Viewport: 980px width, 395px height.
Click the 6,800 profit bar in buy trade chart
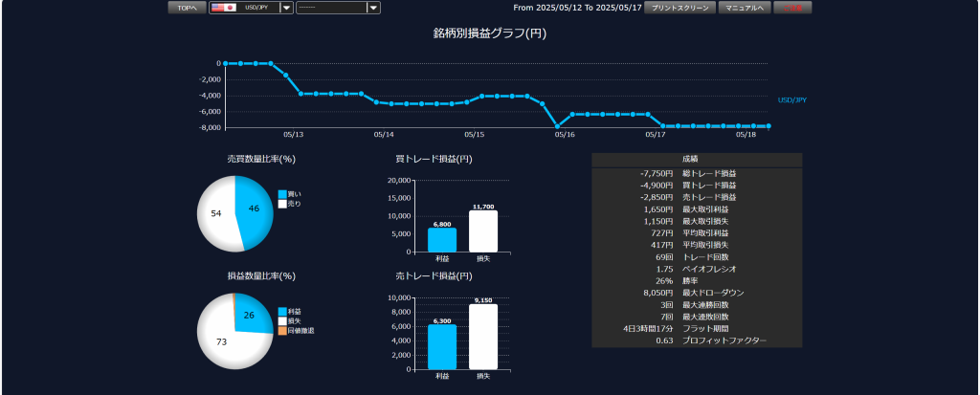tap(441, 240)
